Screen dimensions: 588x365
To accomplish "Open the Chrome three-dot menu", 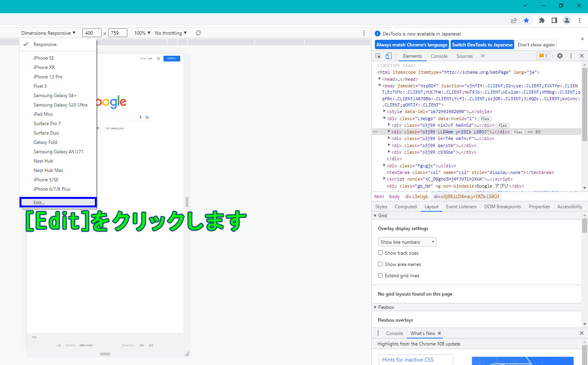I will (580, 20).
